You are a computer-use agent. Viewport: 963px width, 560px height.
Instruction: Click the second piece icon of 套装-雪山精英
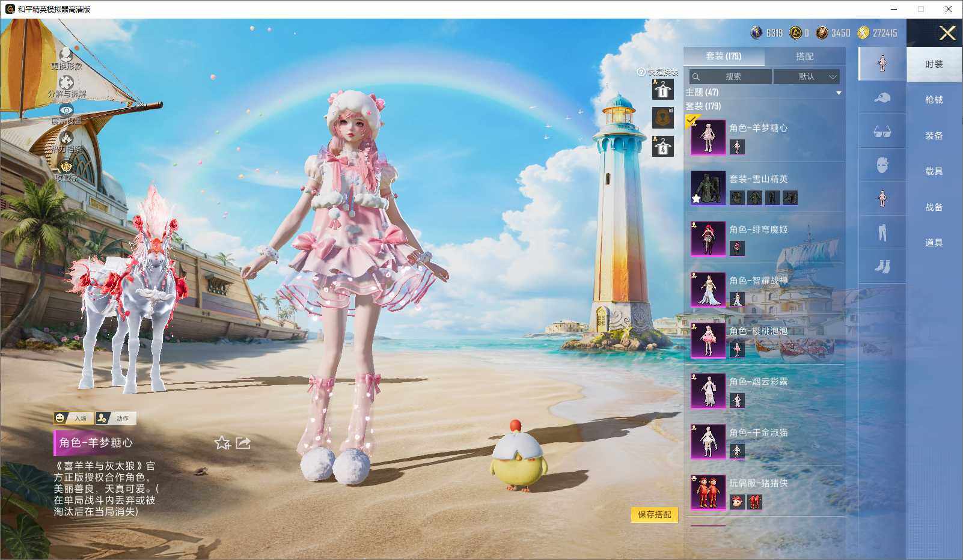coord(754,198)
